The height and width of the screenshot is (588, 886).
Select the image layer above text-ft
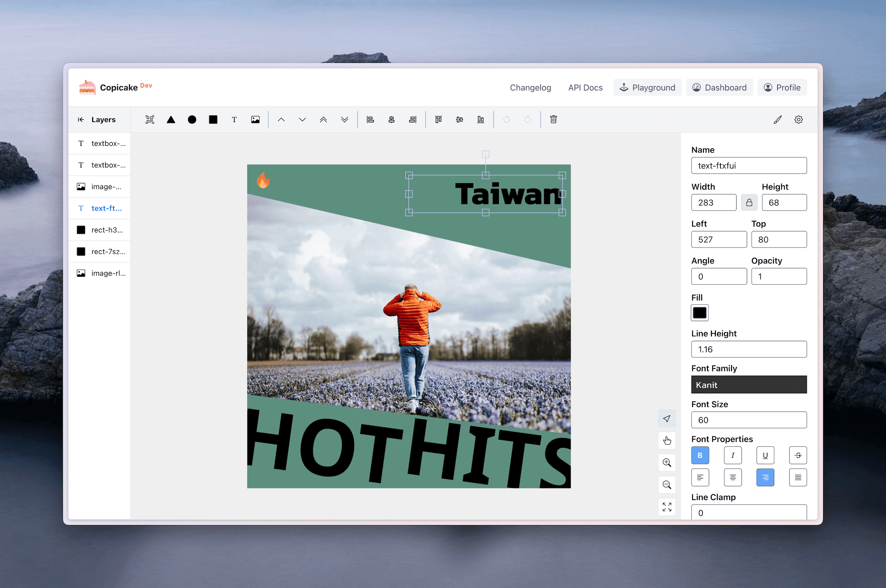(x=99, y=187)
